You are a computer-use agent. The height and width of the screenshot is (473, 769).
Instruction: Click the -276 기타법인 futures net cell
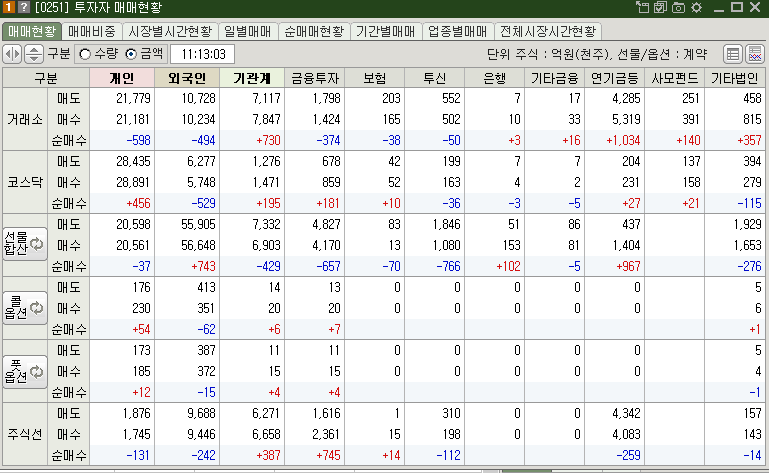[x=735, y=266]
